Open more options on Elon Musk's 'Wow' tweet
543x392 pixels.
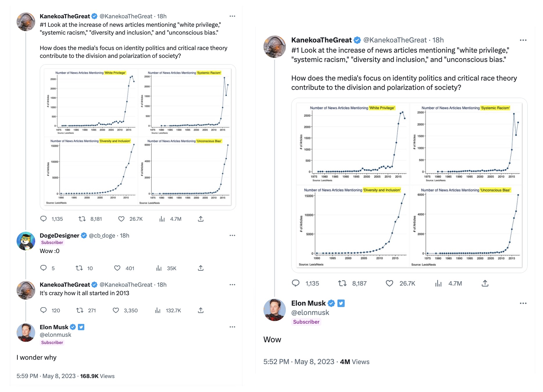click(x=523, y=303)
